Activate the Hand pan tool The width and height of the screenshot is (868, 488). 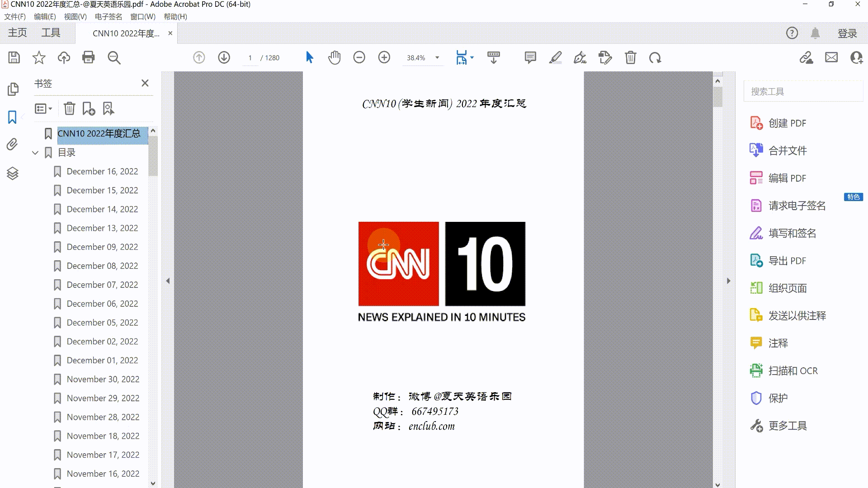click(335, 57)
